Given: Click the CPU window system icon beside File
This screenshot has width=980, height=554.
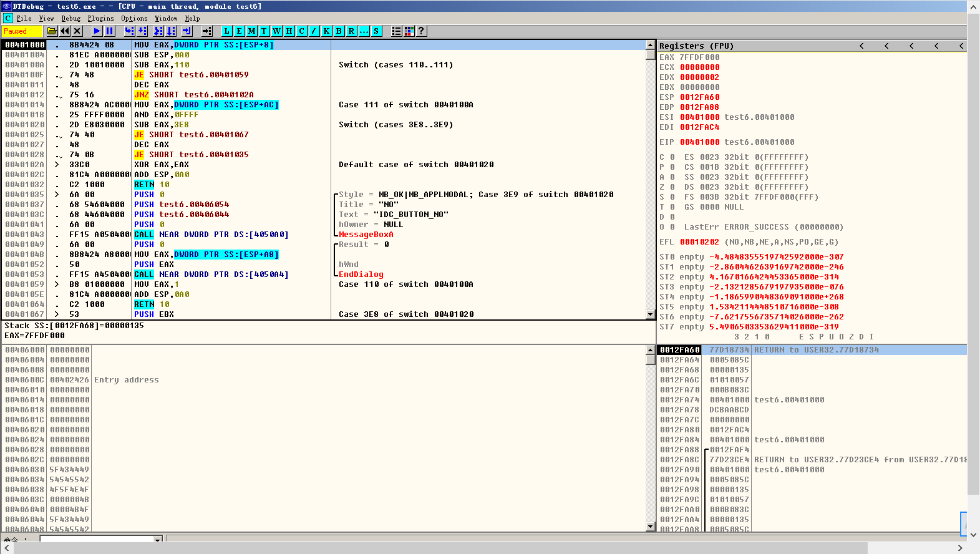Looking at the screenshot, I should 8,19.
